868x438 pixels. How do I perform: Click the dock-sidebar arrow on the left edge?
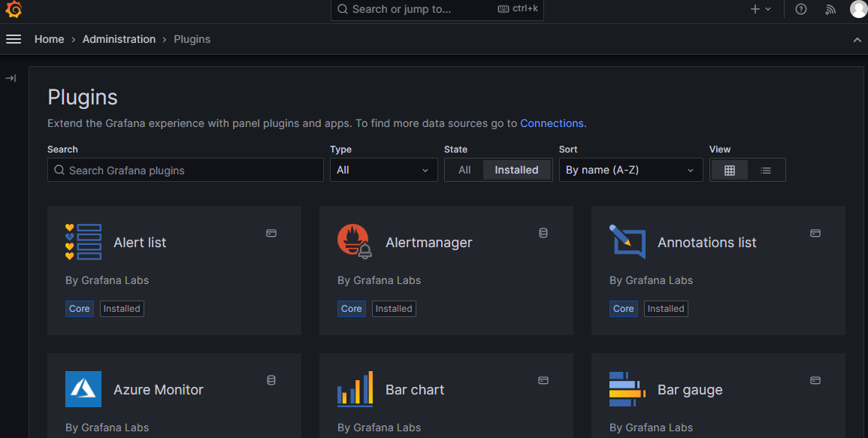click(x=11, y=77)
